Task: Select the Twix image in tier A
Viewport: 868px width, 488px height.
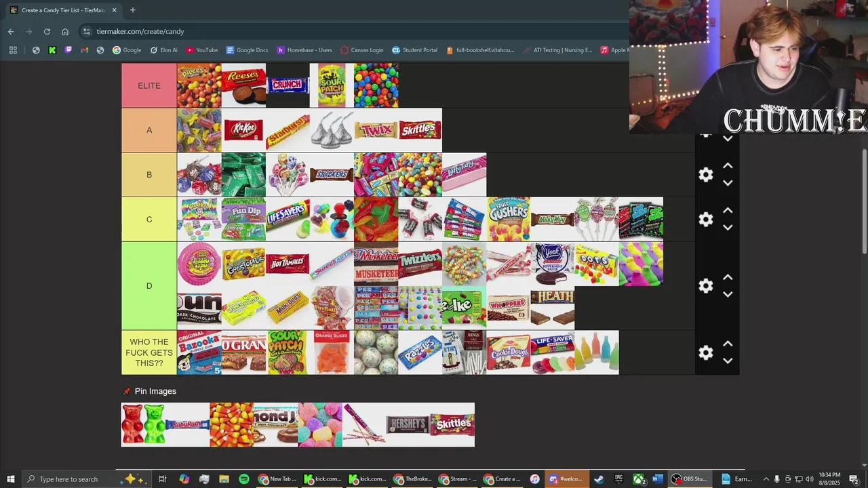Action: point(376,130)
